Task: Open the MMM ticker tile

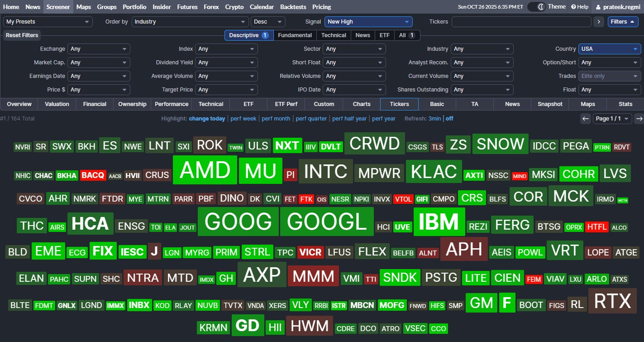Action: (x=313, y=276)
